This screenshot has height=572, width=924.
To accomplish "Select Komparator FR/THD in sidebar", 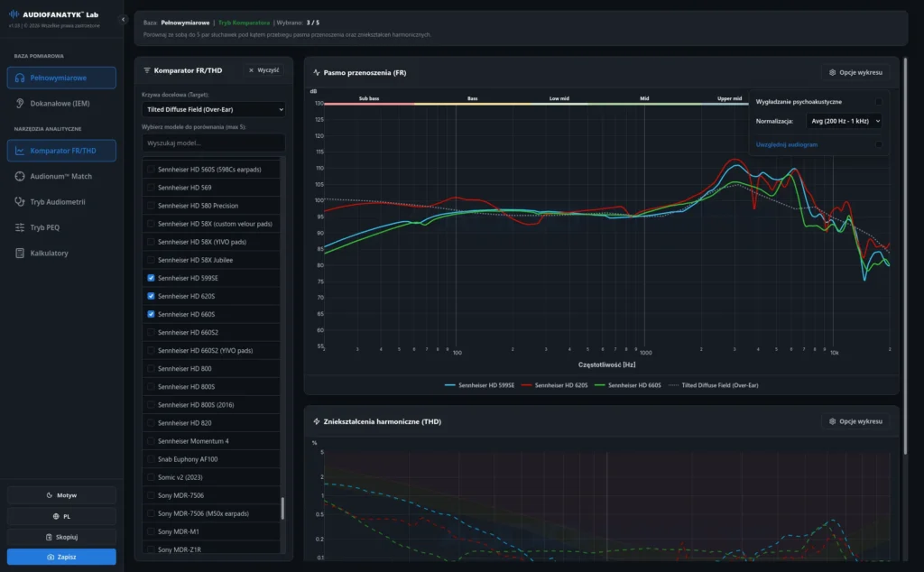I will click(x=61, y=151).
